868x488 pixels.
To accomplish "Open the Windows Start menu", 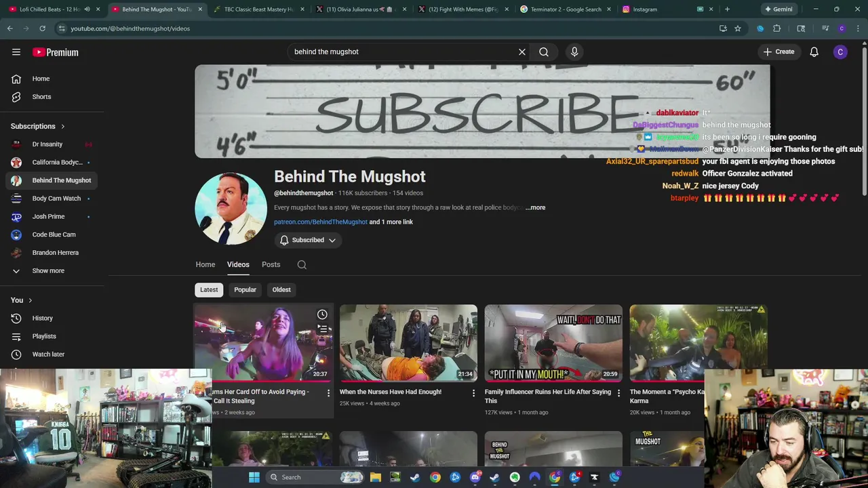I will coord(254,477).
